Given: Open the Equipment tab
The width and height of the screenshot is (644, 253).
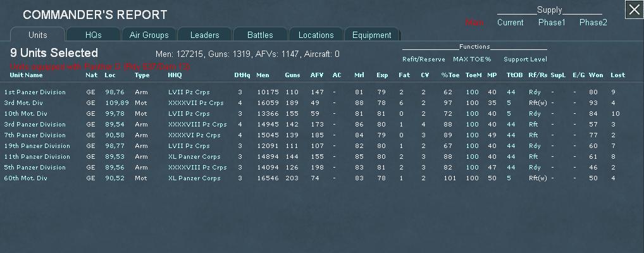Looking at the screenshot, I should click(x=372, y=35).
